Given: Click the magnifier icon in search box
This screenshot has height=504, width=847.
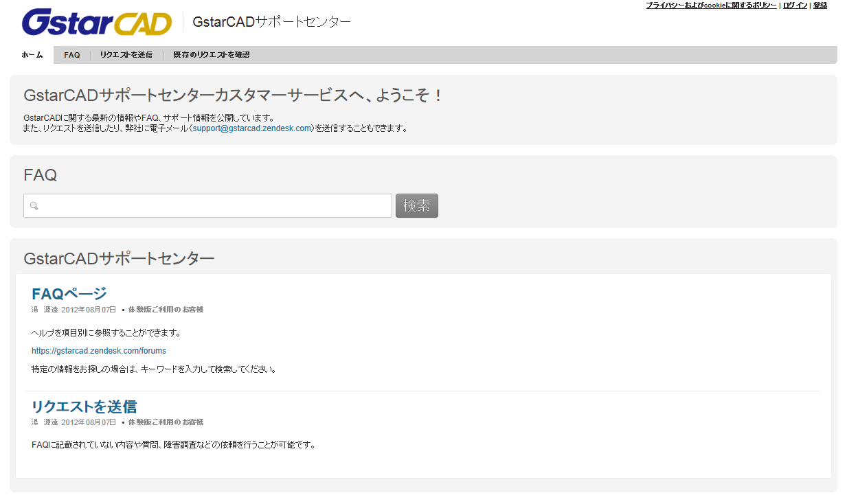Looking at the screenshot, I should click(x=34, y=206).
